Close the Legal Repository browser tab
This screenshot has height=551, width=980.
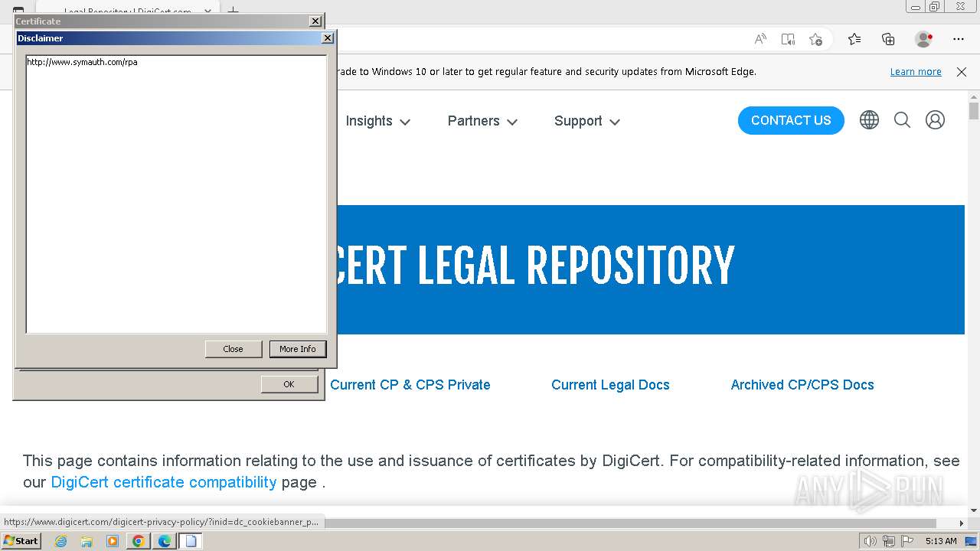(x=207, y=12)
